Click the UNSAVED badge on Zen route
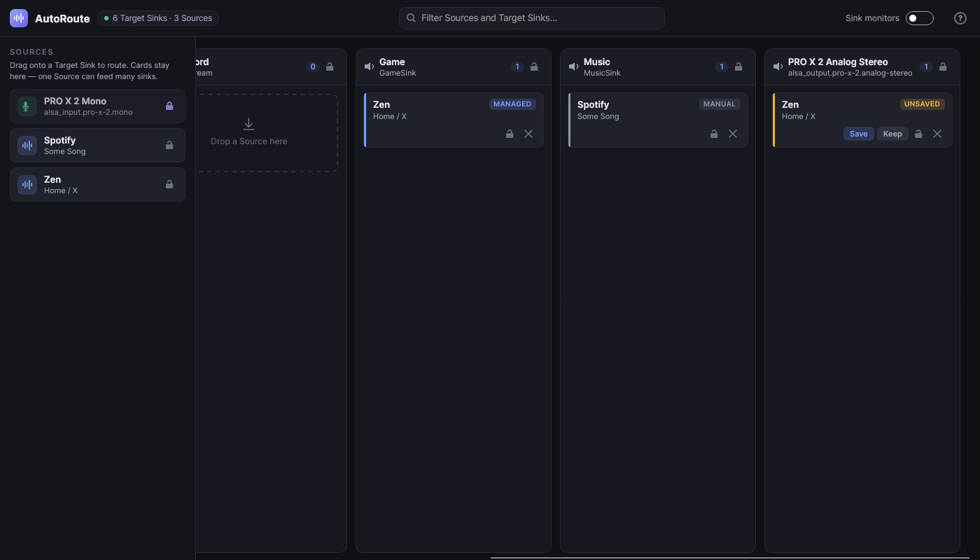The image size is (980, 560). click(x=923, y=104)
